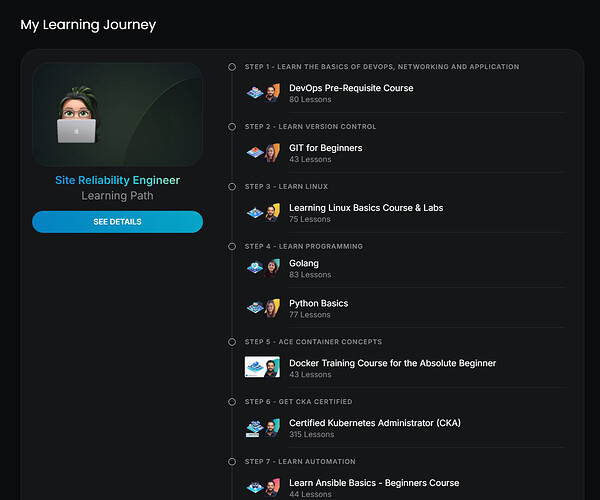Open the Learn Ansible Basics course icon
This screenshot has width=600, height=500.
click(x=263, y=488)
